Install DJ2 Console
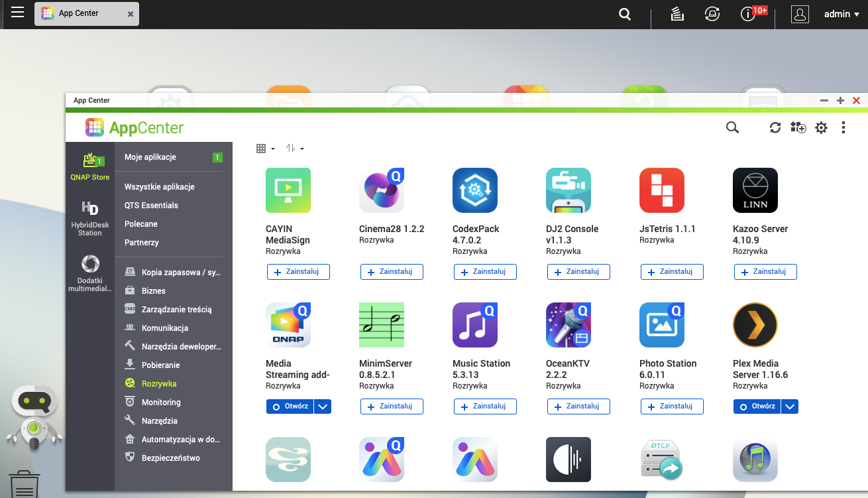868x498 pixels. click(x=578, y=272)
